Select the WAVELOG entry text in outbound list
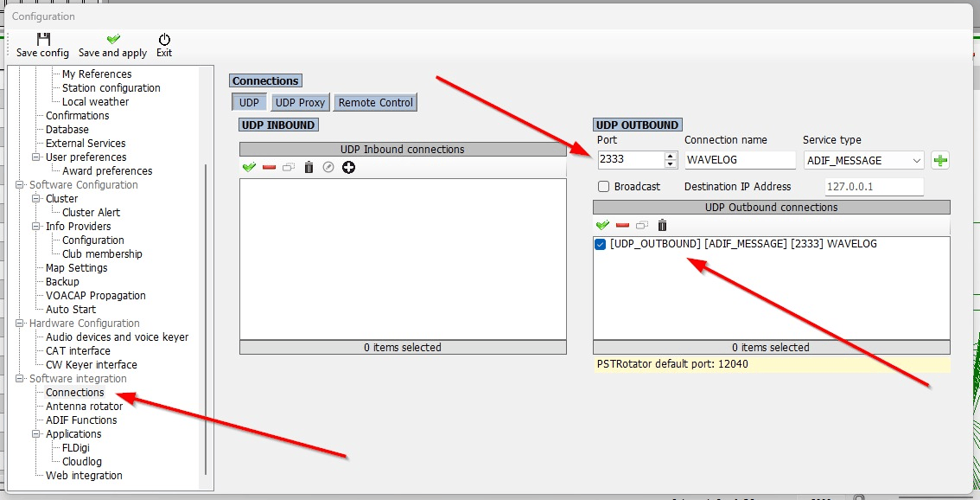The image size is (980, 500). coord(744,244)
